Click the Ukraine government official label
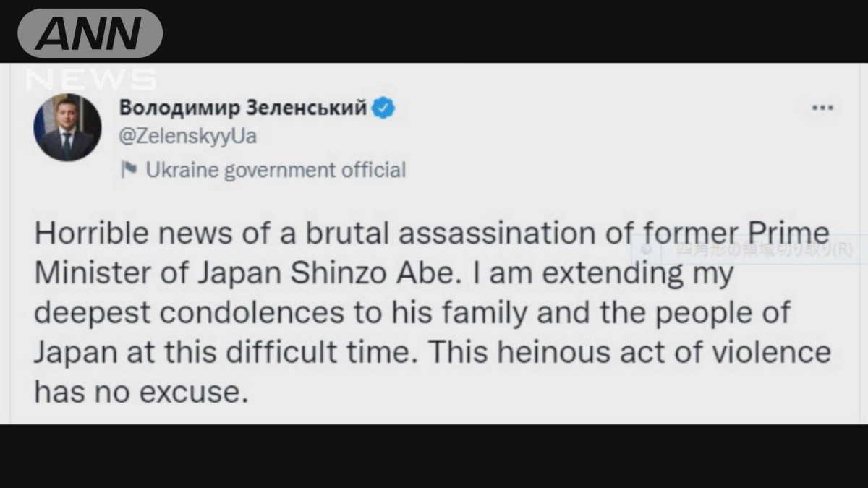Viewport: 868px width, 488px height. [x=276, y=171]
